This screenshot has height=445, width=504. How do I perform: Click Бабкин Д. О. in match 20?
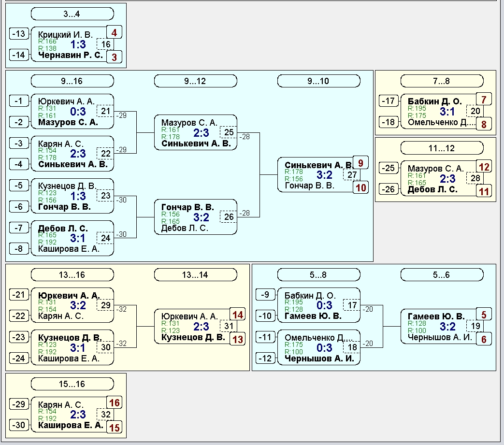[x=434, y=101]
